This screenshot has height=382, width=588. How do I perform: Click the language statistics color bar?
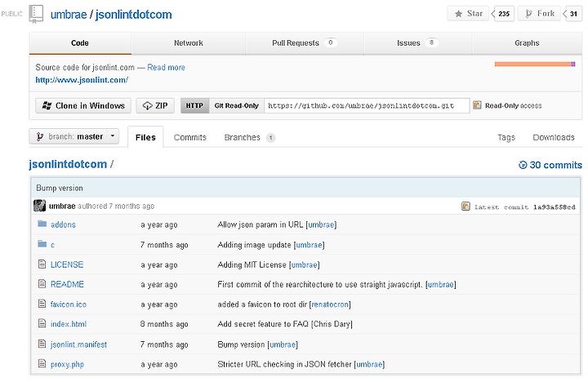pos(535,64)
